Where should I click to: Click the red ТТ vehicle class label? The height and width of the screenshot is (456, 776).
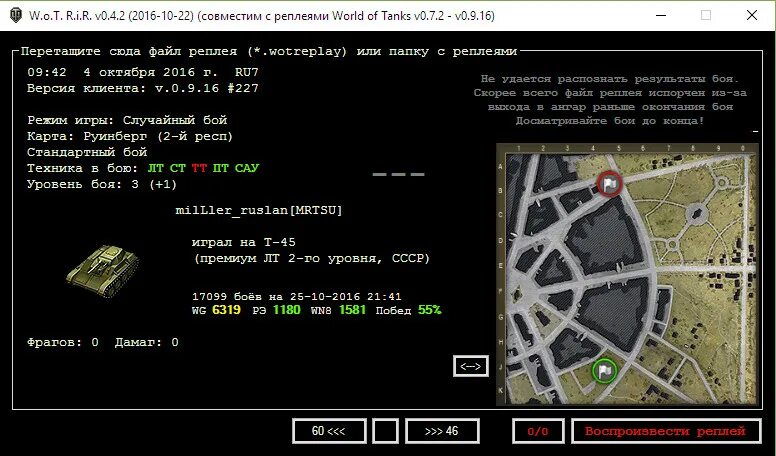(199, 168)
